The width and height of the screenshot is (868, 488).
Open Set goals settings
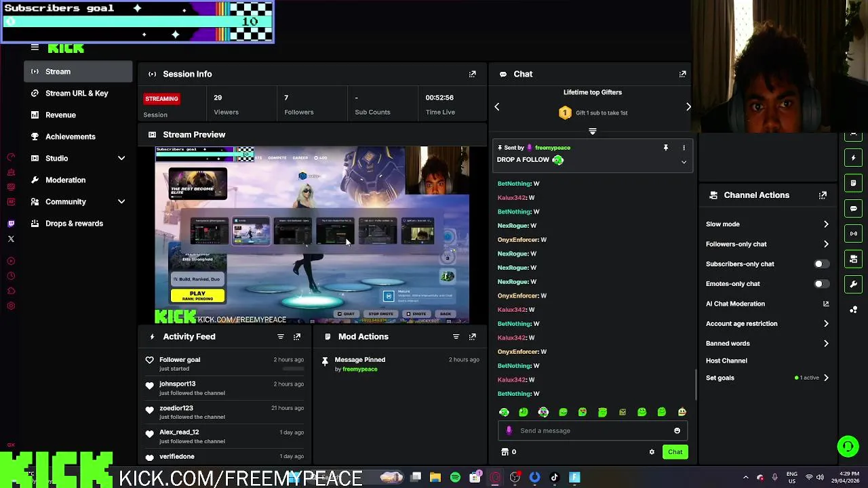pos(767,378)
